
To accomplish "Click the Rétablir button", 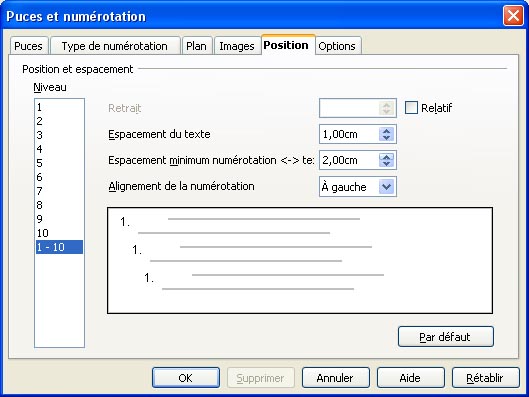I will tap(485, 378).
